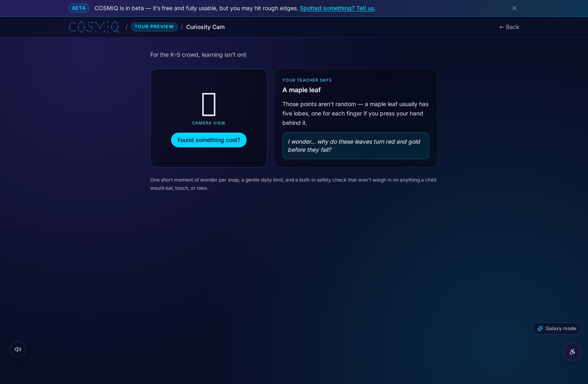Click the BETA badge in the banner
This screenshot has width=588, height=384.
pos(79,8)
